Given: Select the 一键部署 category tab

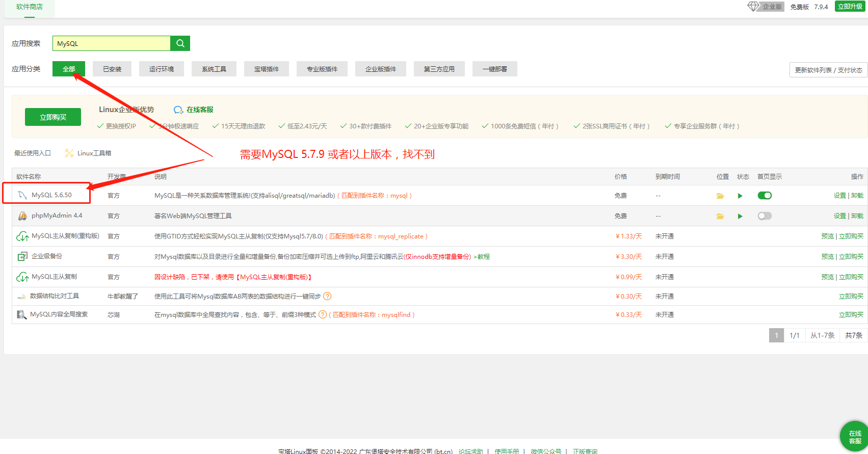Looking at the screenshot, I should [495, 69].
